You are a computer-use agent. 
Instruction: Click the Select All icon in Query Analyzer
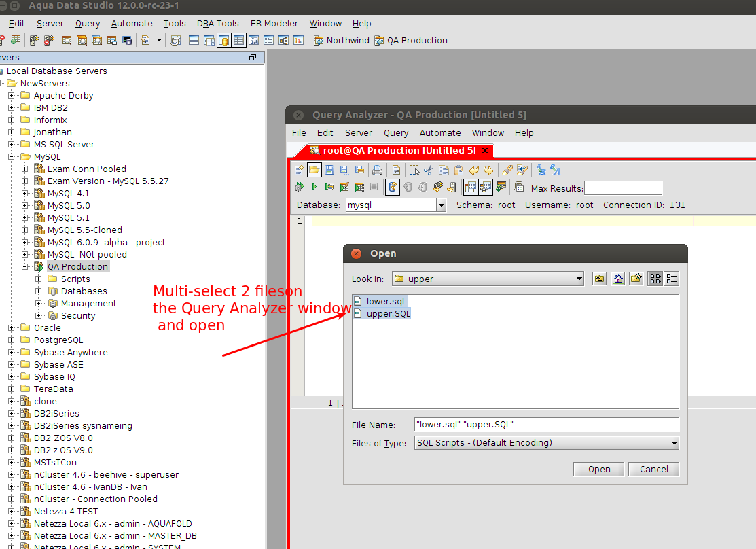pos(414,170)
